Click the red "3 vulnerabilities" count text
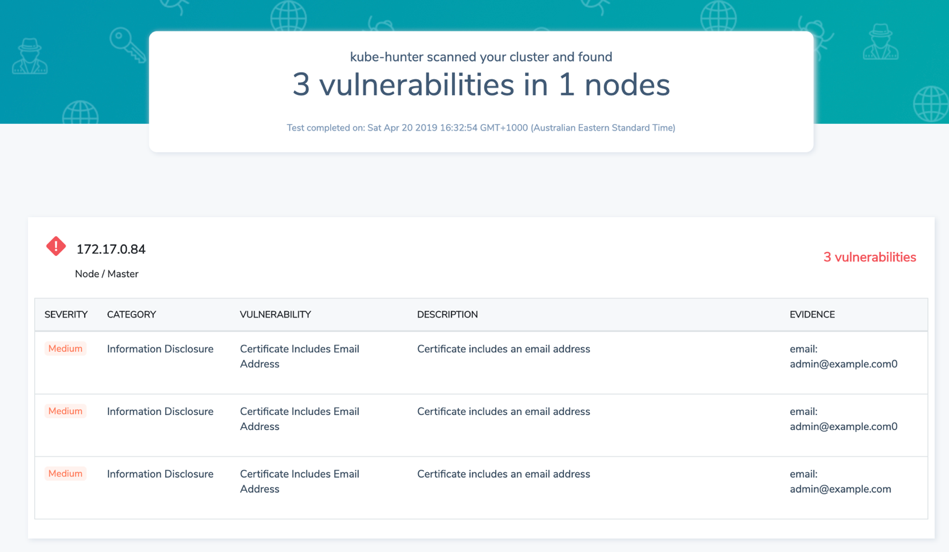The height and width of the screenshot is (552, 949). coord(869,257)
